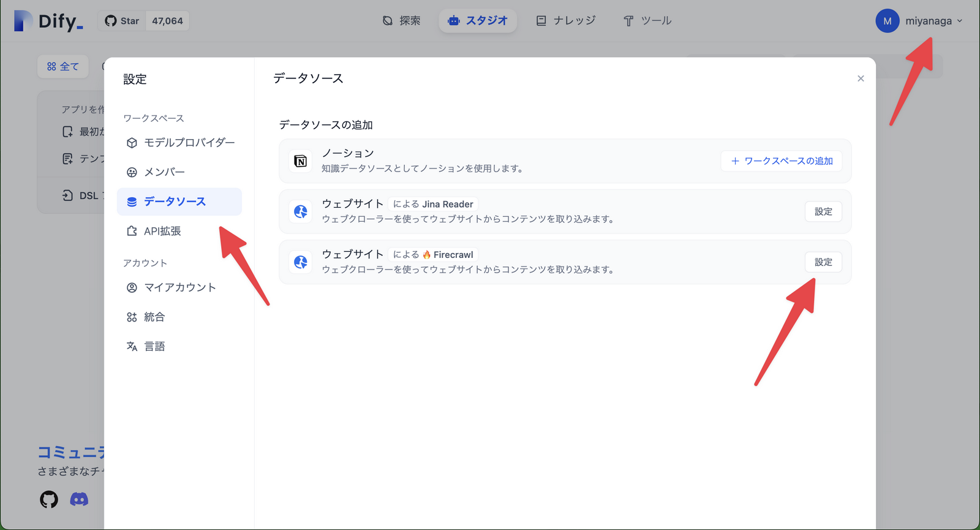Screen dimensions: 980x530
Task: Click the M user avatar
Action: tap(887, 21)
